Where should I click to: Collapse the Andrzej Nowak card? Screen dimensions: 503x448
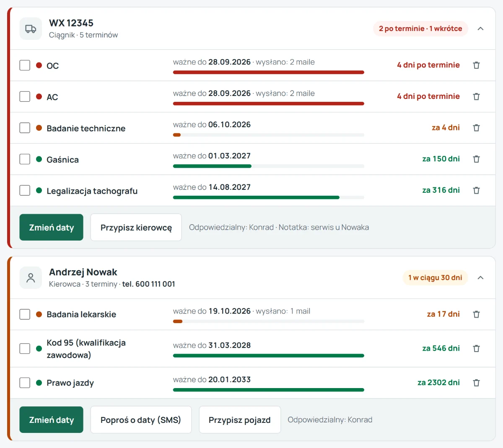click(x=481, y=277)
